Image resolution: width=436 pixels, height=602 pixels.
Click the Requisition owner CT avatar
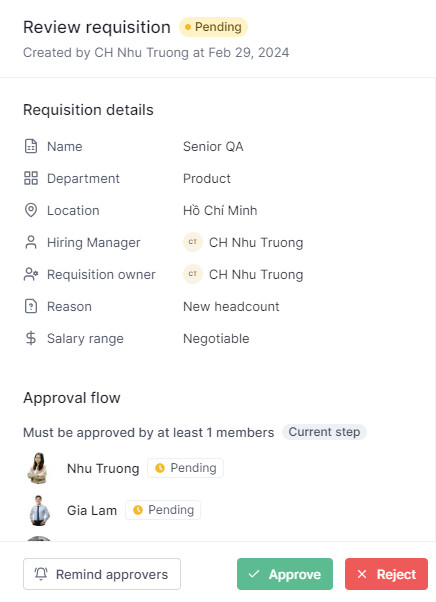coord(193,274)
